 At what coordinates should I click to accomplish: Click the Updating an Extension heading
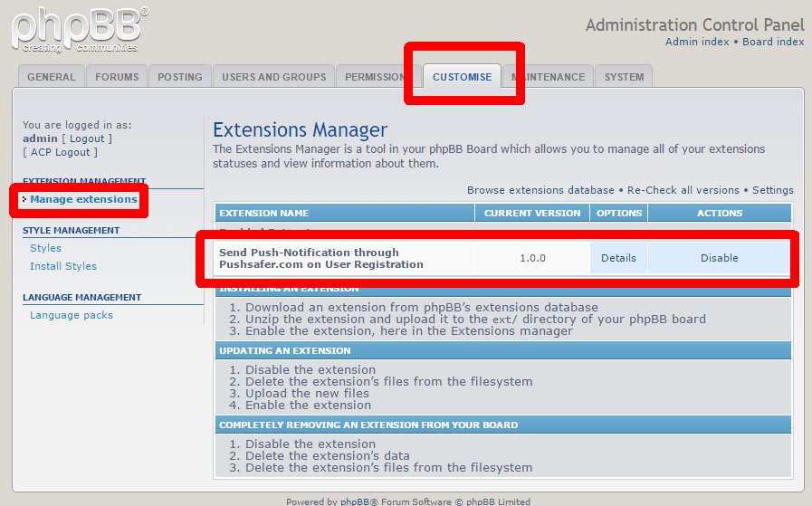(x=285, y=350)
